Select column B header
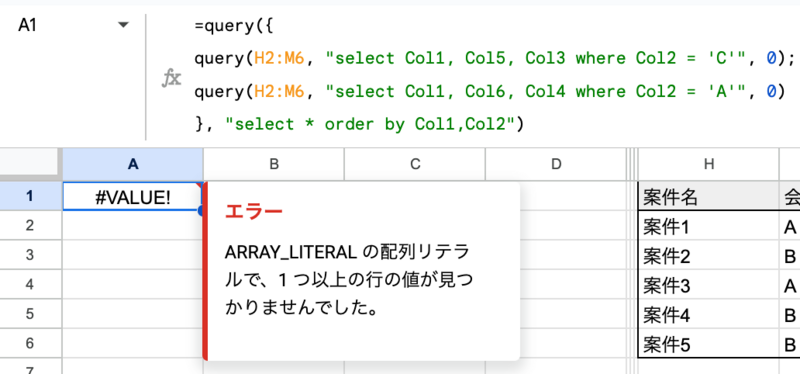Viewport: 800px width, 374px height. (274, 164)
